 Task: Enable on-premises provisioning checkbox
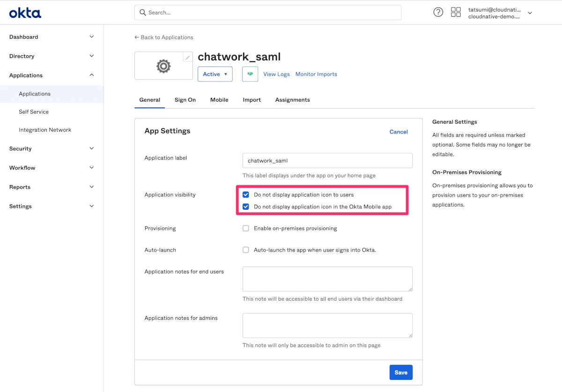click(x=246, y=229)
